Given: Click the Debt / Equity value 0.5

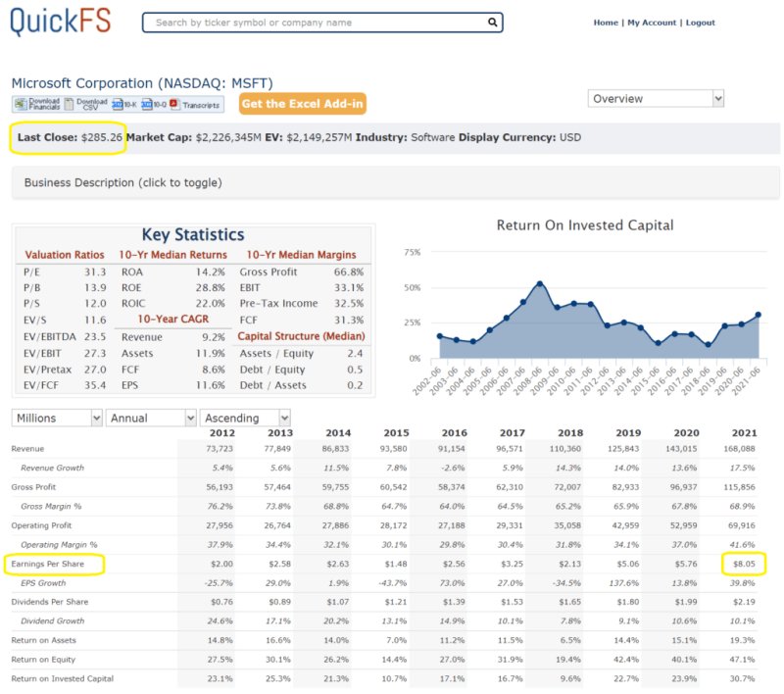Looking at the screenshot, I should click(x=355, y=370).
